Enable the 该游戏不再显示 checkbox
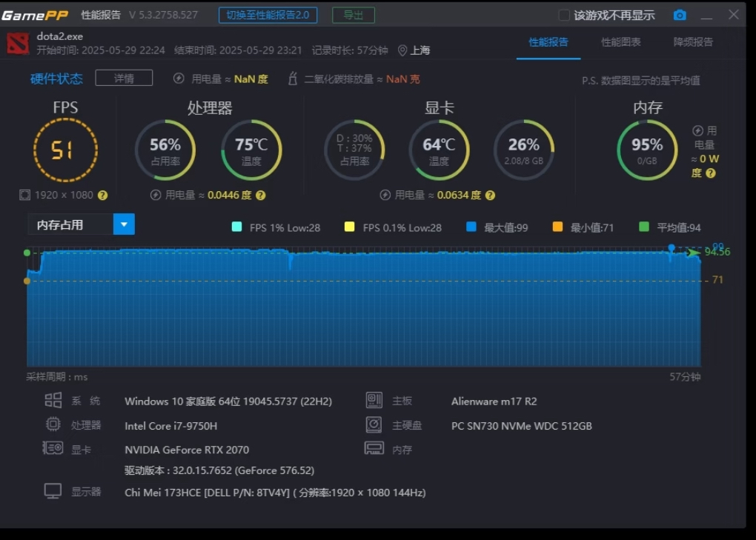Viewport: 756px width, 540px height. pos(563,15)
